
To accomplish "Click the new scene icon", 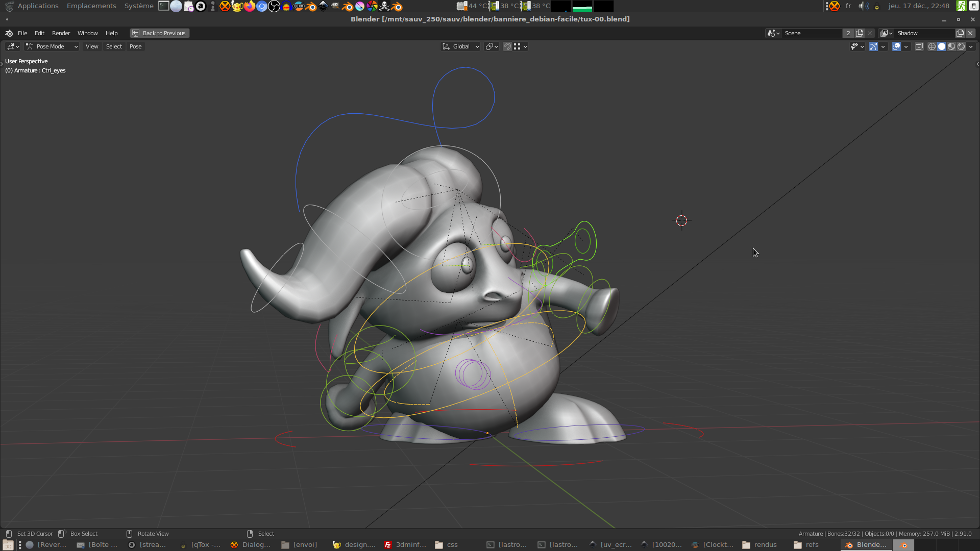I will (860, 33).
